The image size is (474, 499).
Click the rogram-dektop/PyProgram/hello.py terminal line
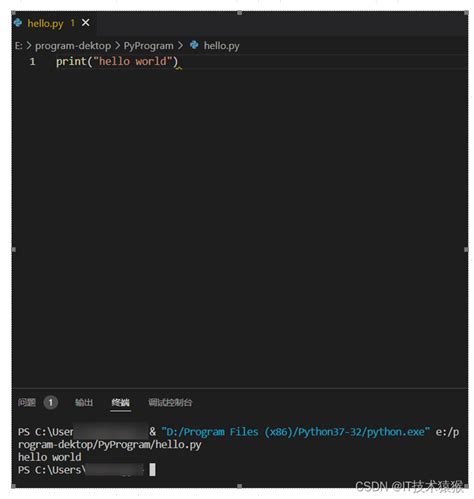(110, 445)
